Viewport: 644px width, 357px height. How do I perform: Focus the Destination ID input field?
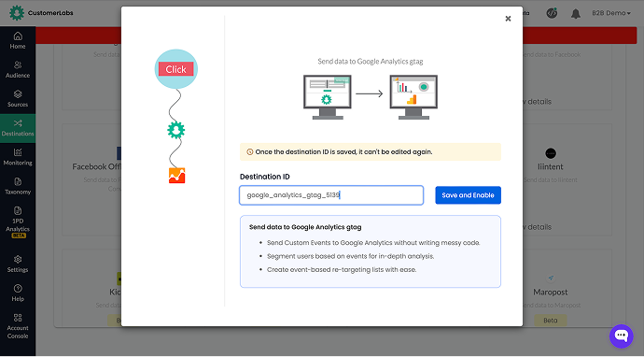point(331,195)
